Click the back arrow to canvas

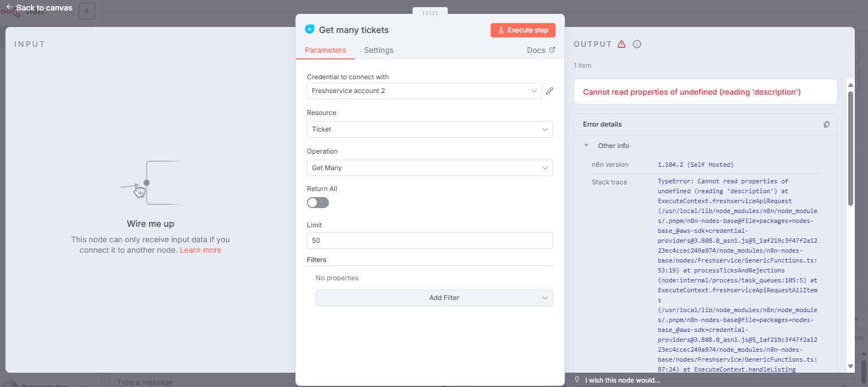point(9,7)
